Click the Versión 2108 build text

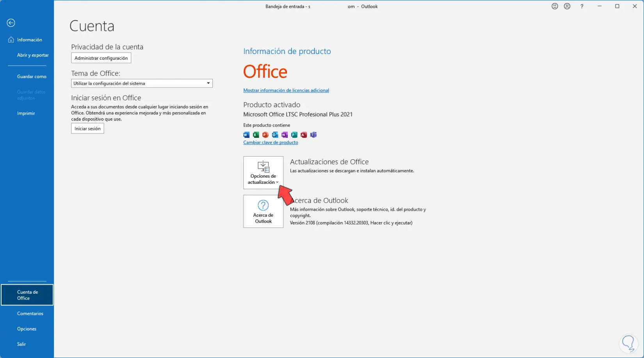click(x=351, y=223)
